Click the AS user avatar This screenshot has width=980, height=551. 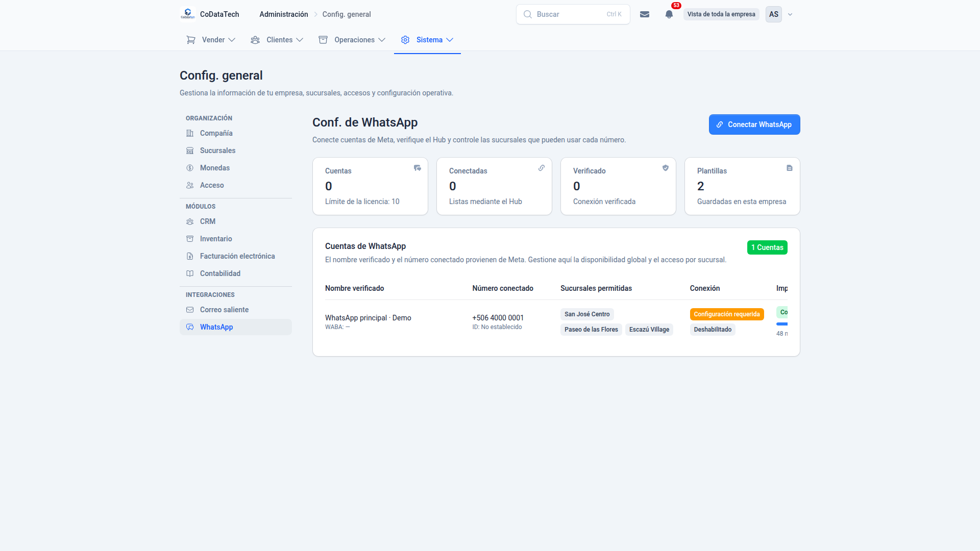tap(774, 14)
